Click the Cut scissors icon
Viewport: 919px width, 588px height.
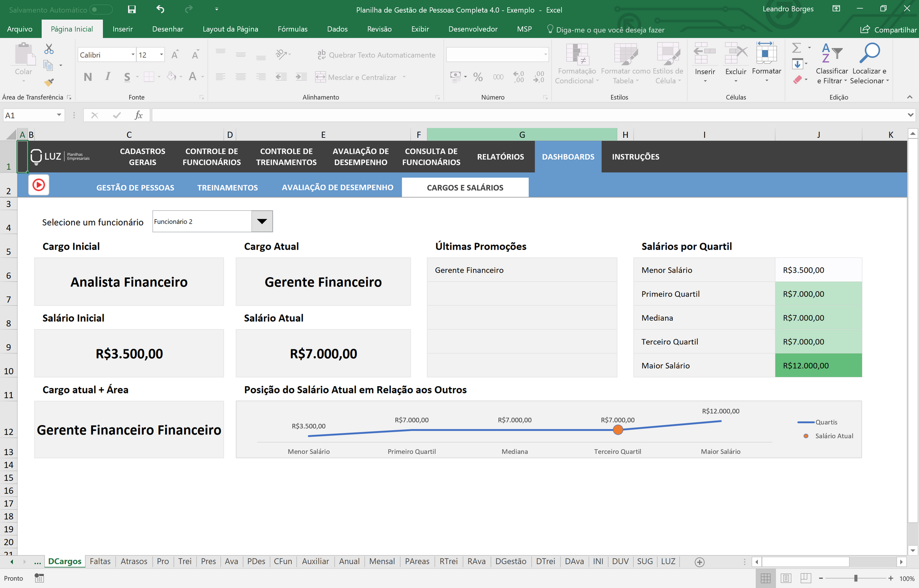[49, 49]
